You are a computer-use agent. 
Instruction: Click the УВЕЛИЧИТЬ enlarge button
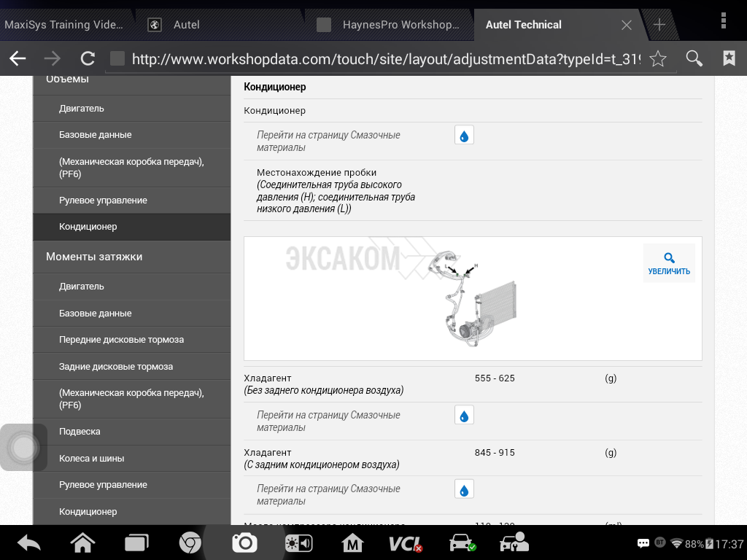[x=669, y=263]
